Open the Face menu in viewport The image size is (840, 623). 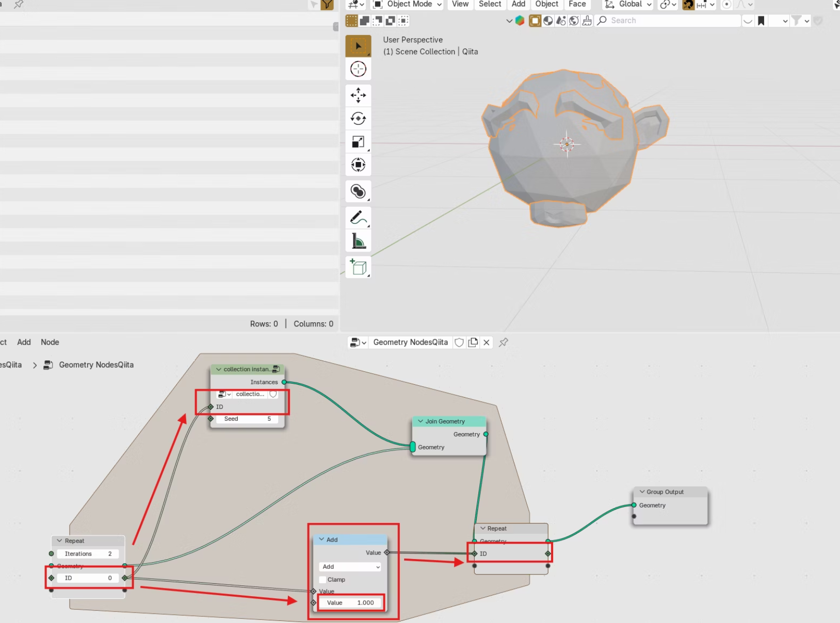[577, 4]
